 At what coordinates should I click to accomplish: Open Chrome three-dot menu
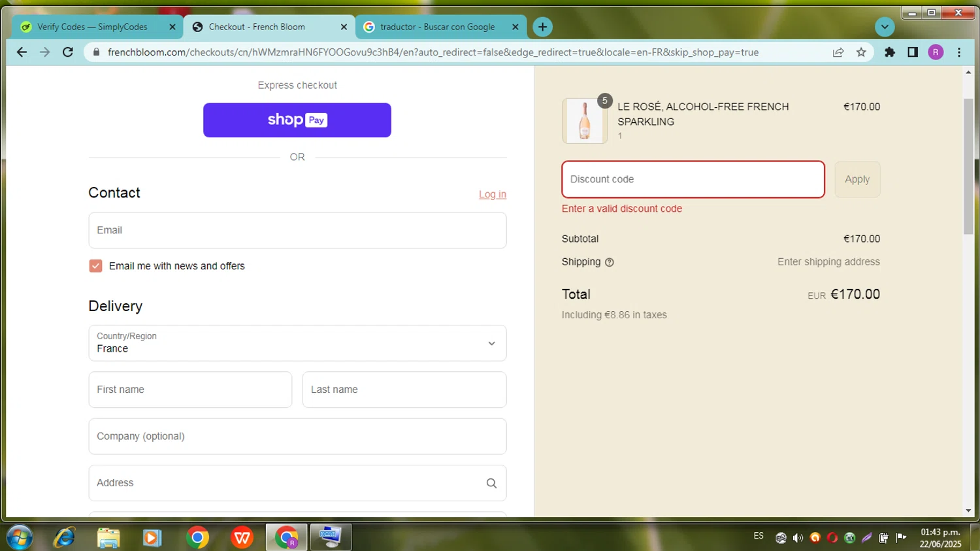[x=959, y=52]
